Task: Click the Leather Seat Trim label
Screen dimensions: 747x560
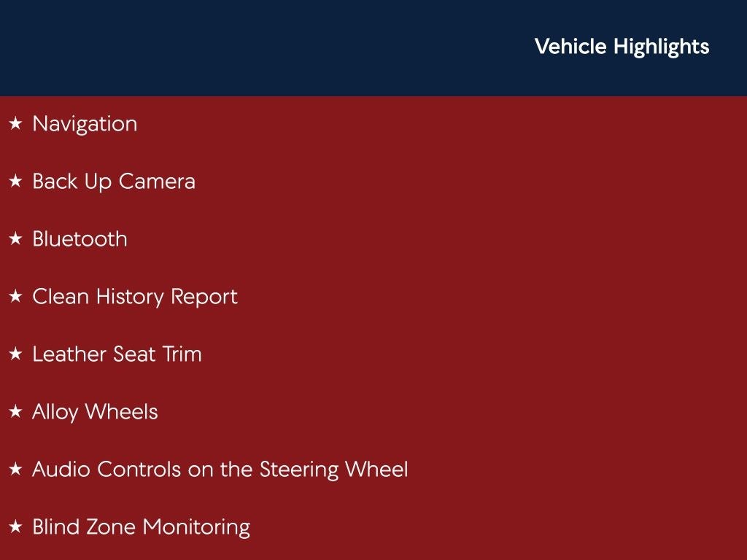Action: pos(117,354)
